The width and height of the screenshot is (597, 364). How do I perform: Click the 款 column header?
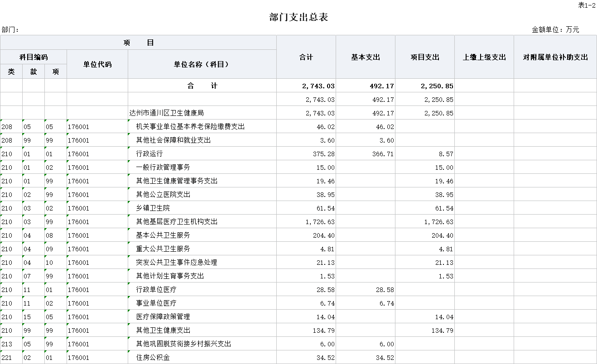(34, 72)
